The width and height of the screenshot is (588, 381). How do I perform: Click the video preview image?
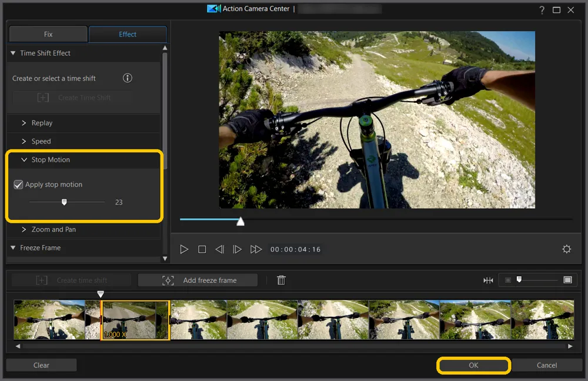tap(377, 119)
